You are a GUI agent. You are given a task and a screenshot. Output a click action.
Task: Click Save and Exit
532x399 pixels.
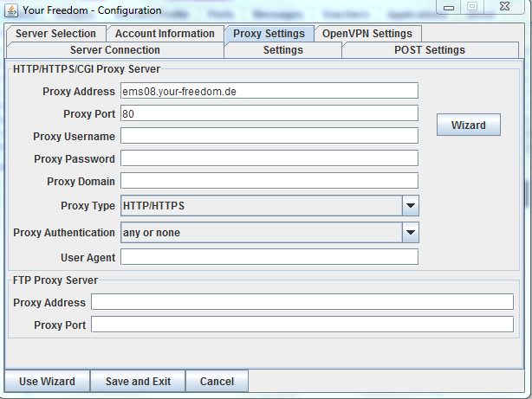pos(138,381)
